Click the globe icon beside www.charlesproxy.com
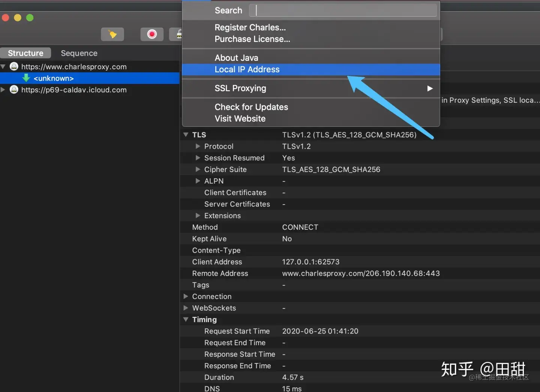 [x=14, y=67]
